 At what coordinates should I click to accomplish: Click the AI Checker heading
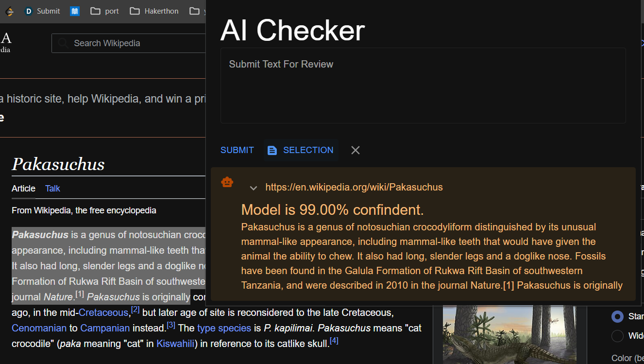(292, 30)
